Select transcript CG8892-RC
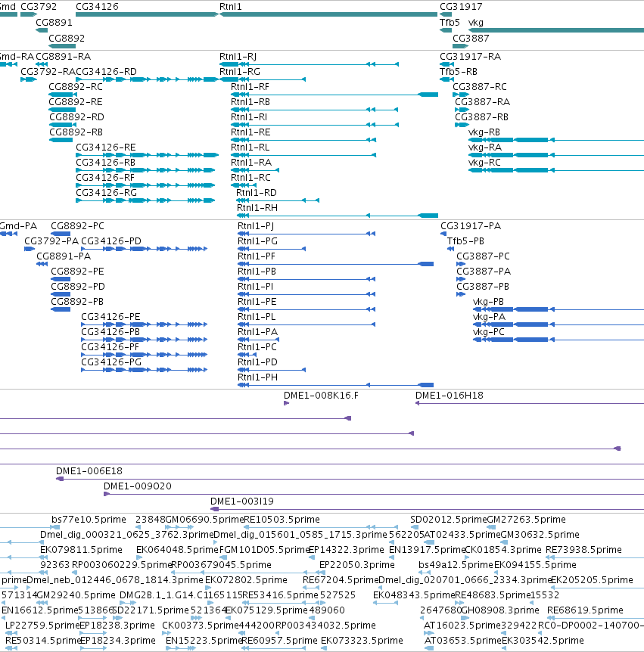Screen dimensions: 644x652 pyautogui.click(x=76, y=87)
